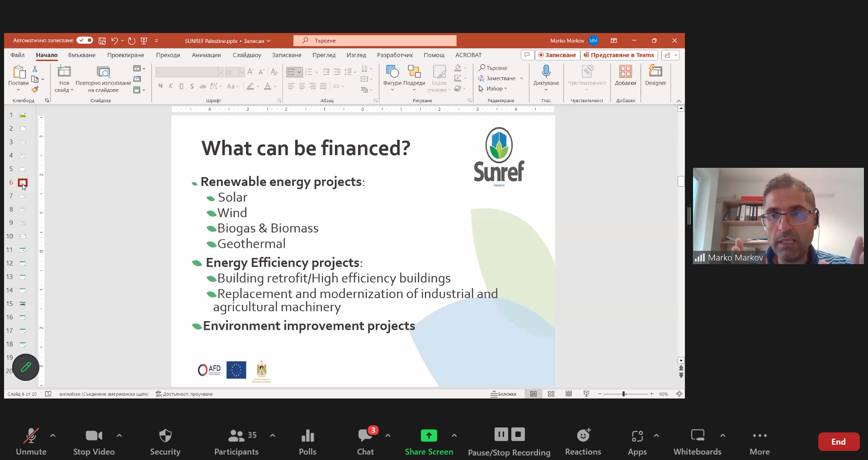This screenshot has width=868, height=460.
Task: Expand the audio options arrow beside Unmute
Action: [53, 436]
